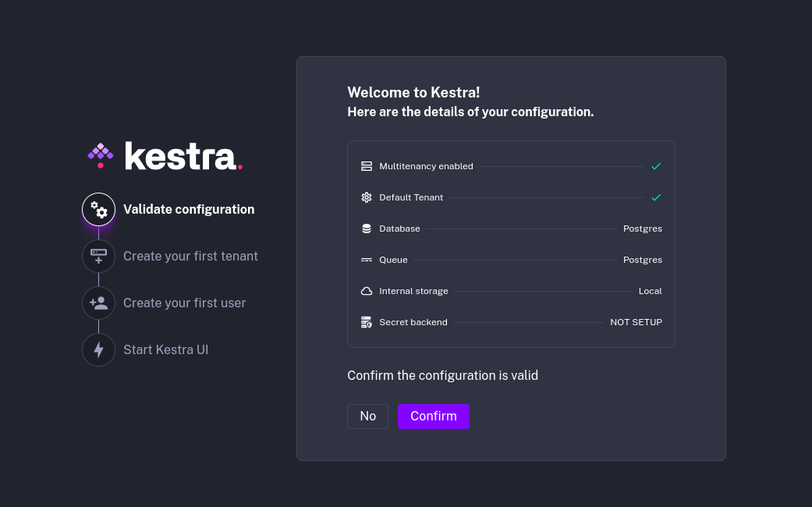Click the green checkmark beside Default Tenant
Image resolution: width=812 pixels, height=507 pixels.
click(656, 197)
